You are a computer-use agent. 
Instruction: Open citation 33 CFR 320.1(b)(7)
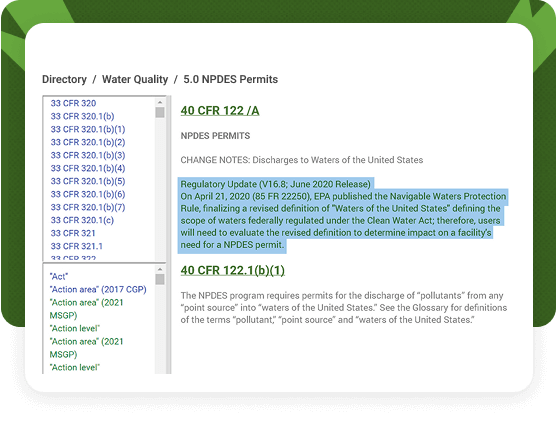88,207
